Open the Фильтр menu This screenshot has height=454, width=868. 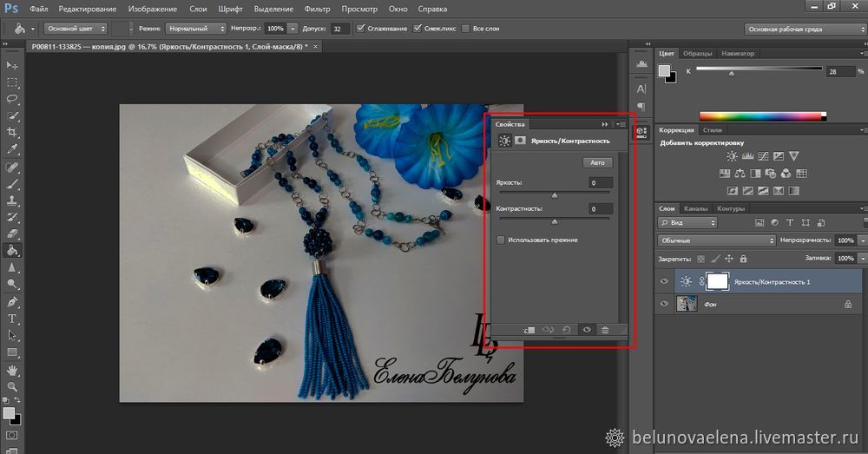(x=318, y=8)
